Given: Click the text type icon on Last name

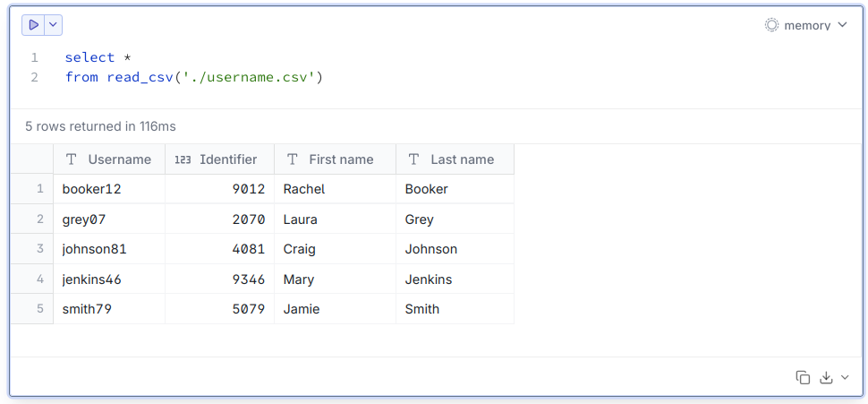Looking at the screenshot, I should (413, 159).
